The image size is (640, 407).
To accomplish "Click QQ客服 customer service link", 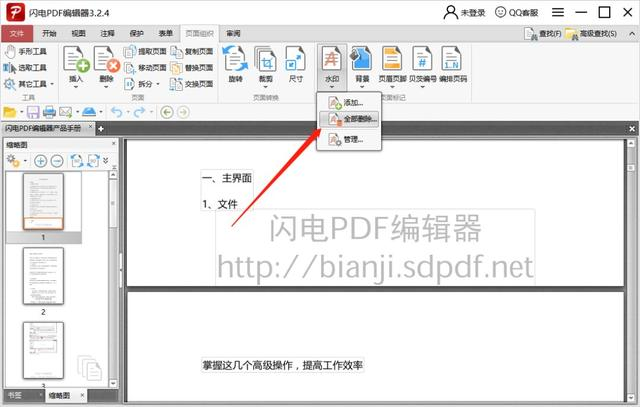I will [x=516, y=13].
